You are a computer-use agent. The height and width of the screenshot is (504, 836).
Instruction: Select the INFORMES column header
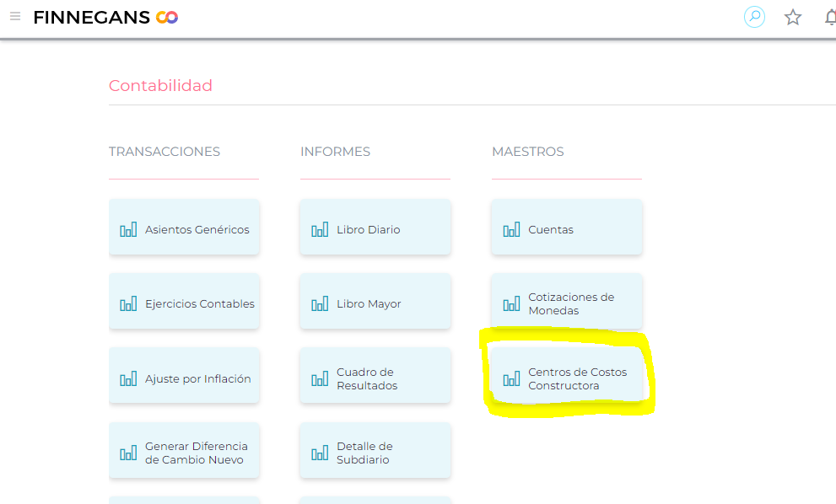pos(335,152)
